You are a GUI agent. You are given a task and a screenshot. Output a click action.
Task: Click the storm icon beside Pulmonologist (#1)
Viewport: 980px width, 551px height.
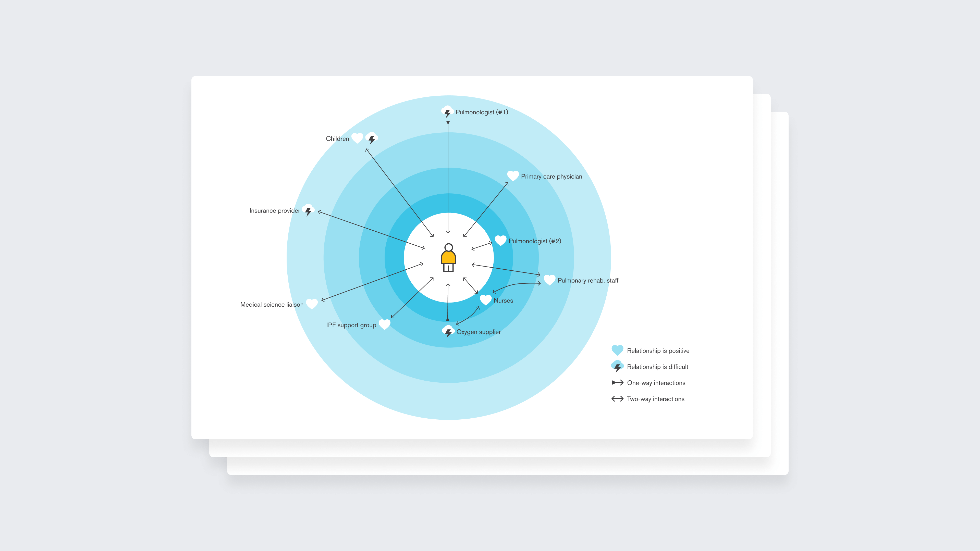[x=447, y=112]
